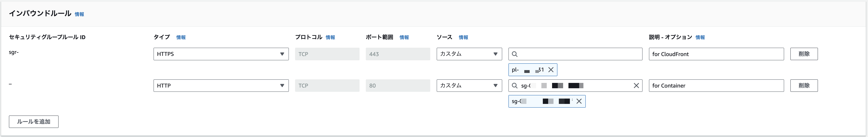Remove the selected sg- security group tag
868x137 pixels.
tap(579, 101)
